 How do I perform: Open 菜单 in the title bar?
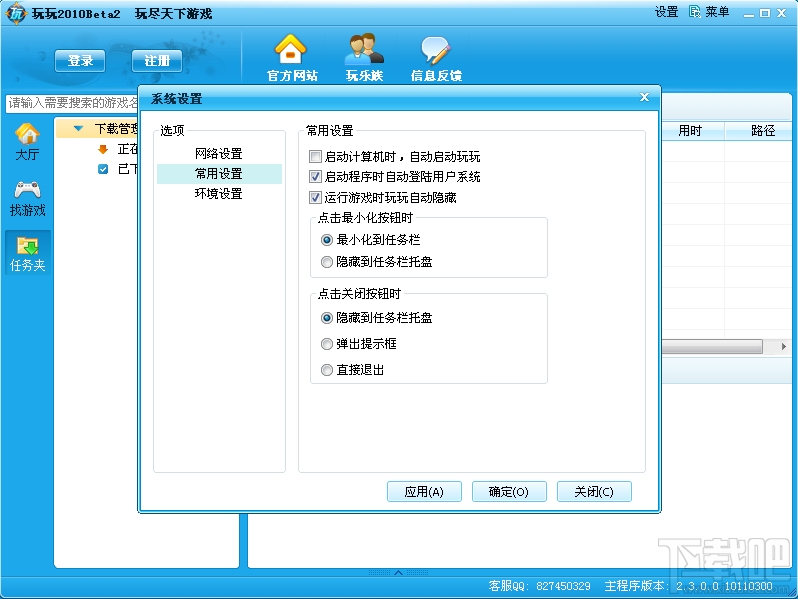click(717, 12)
